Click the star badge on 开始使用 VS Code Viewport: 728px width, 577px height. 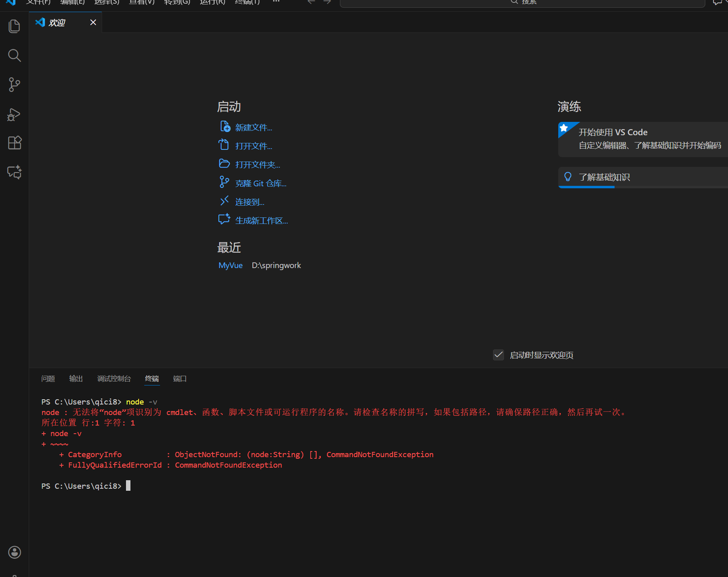click(x=564, y=128)
